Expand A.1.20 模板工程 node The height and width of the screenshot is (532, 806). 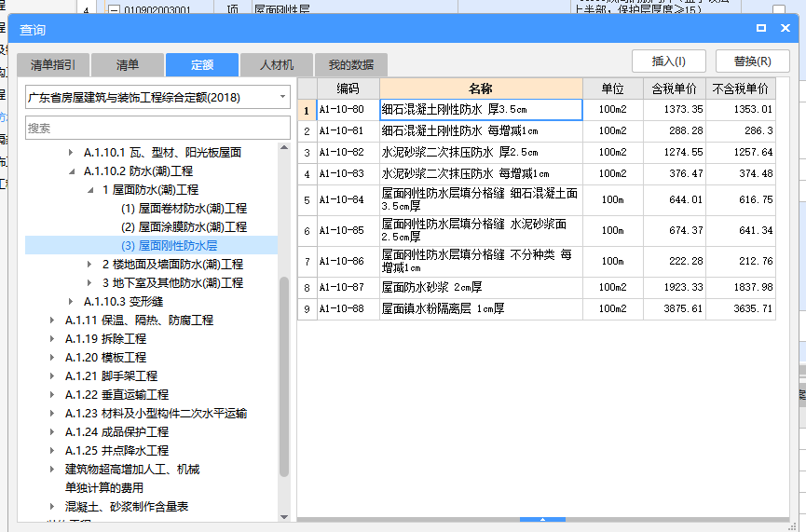coord(52,357)
